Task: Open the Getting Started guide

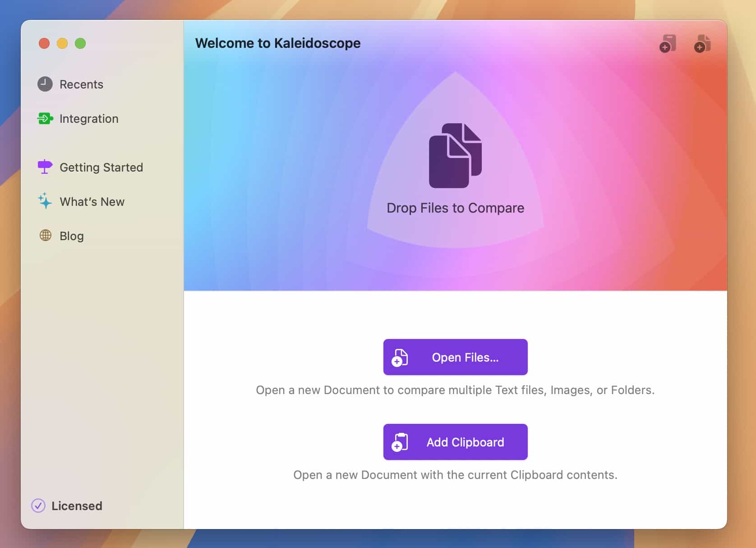Action: click(x=101, y=167)
